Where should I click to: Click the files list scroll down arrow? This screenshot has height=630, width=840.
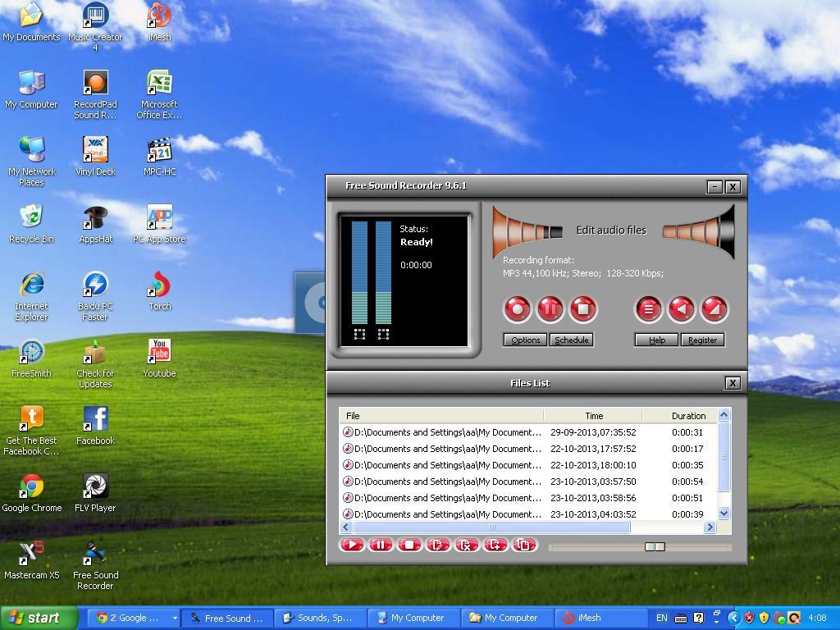[724, 514]
